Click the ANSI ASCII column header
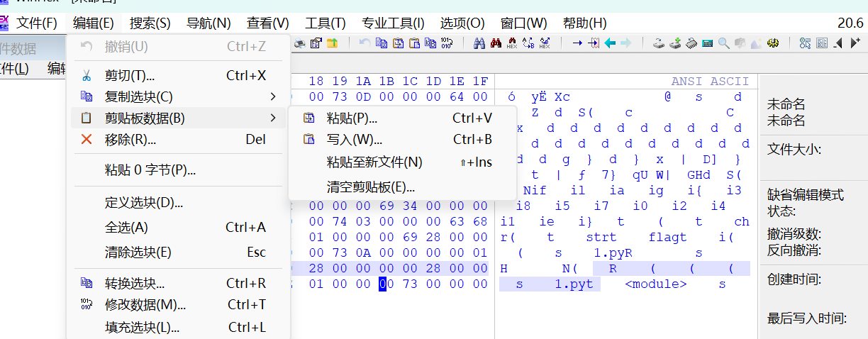Image resolution: width=868 pixels, height=339 pixels. pyautogui.click(x=710, y=82)
